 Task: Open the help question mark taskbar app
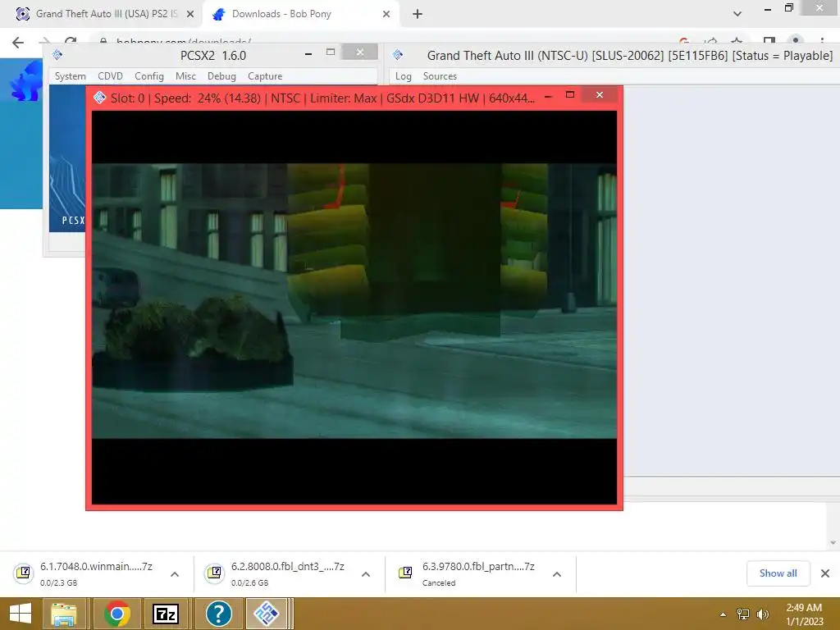pyautogui.click(x=218, y=614)
